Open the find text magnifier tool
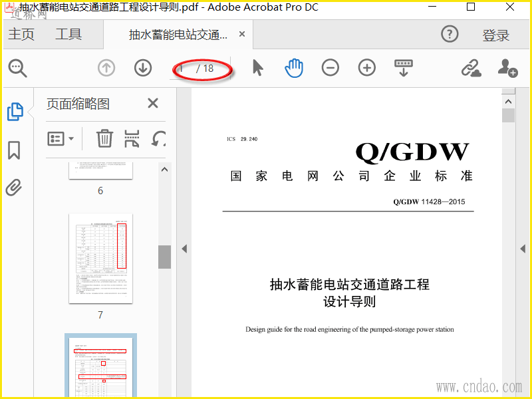The image size is (532, 399). click(18, 68)
